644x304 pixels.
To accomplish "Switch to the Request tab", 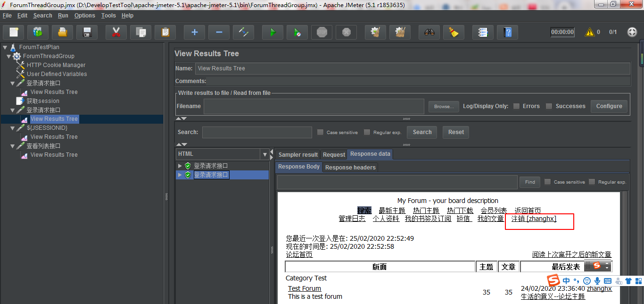I will 334,154.
